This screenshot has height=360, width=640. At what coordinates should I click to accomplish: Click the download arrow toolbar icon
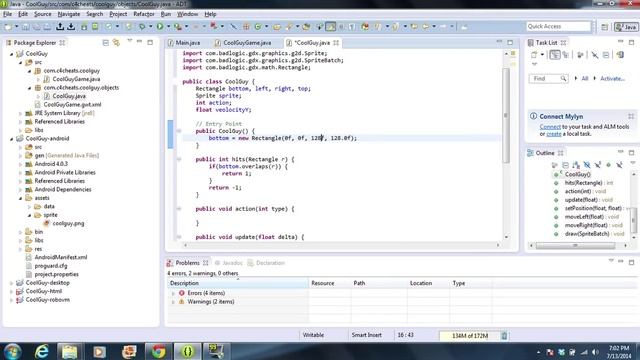pos(71,27)
